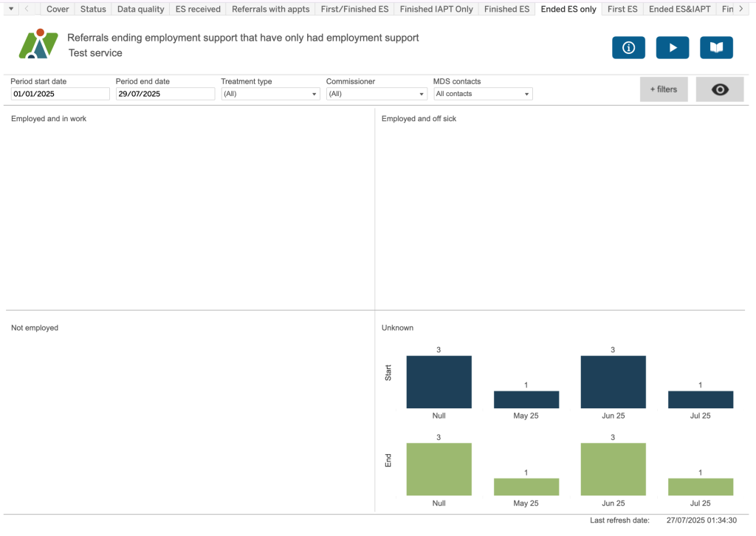This screenshot has width=756, height=536.
Task: Click the Period end date field
Action: coord(165,94)
